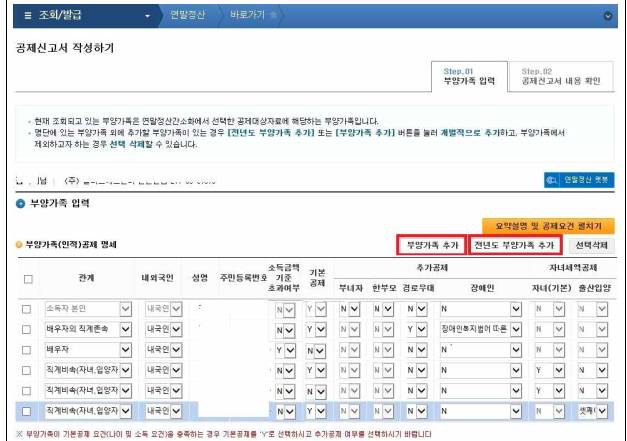Click the 장애인 column header
The image size is (627, 441).
(482, 288)
